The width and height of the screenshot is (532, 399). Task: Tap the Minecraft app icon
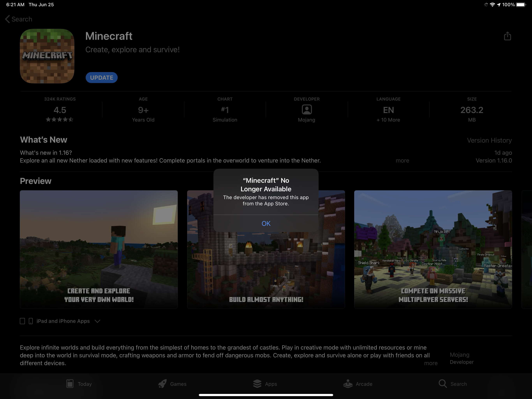(47, 56)
